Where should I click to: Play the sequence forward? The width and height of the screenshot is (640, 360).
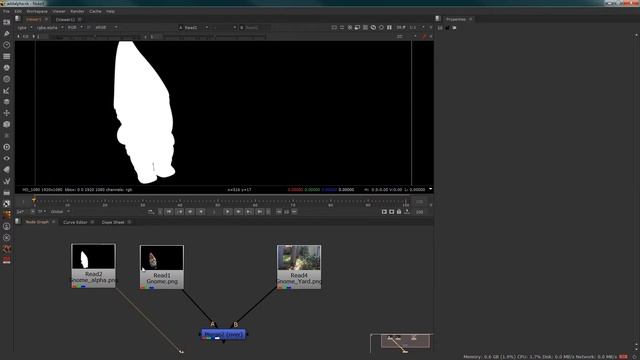point(228,211)
